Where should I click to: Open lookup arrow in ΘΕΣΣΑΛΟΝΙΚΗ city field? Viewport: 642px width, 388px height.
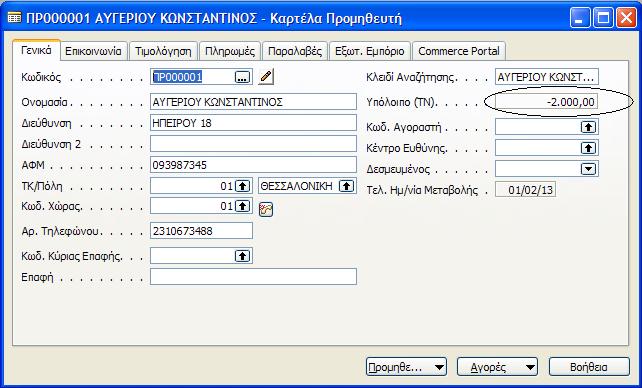click(x=346, y=186)
